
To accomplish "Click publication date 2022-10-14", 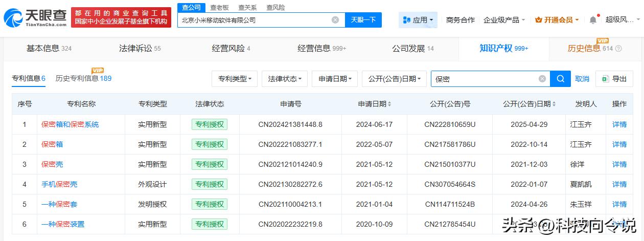I will [529, 144].
